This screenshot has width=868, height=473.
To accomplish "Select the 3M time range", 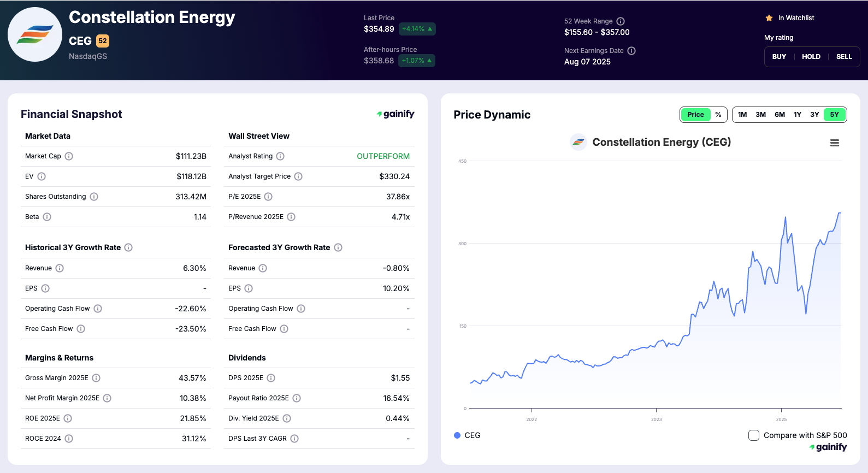I will pos(761,115).
